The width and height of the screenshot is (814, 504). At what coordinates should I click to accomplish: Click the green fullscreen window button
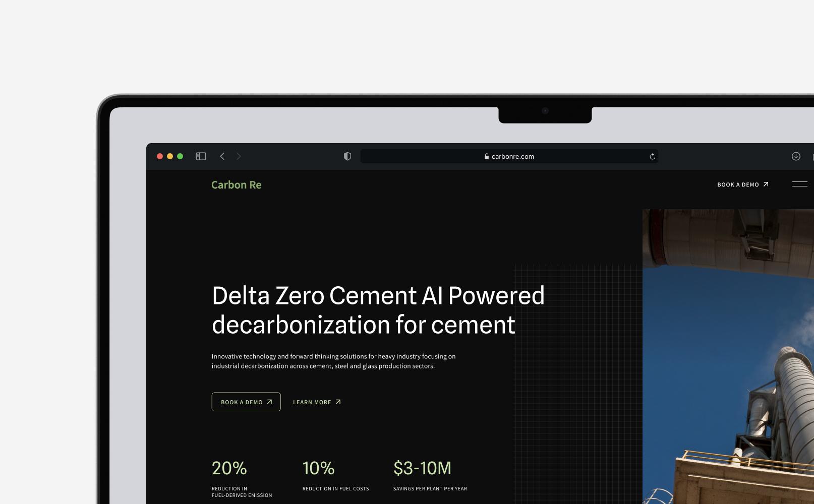coord(180,156)
